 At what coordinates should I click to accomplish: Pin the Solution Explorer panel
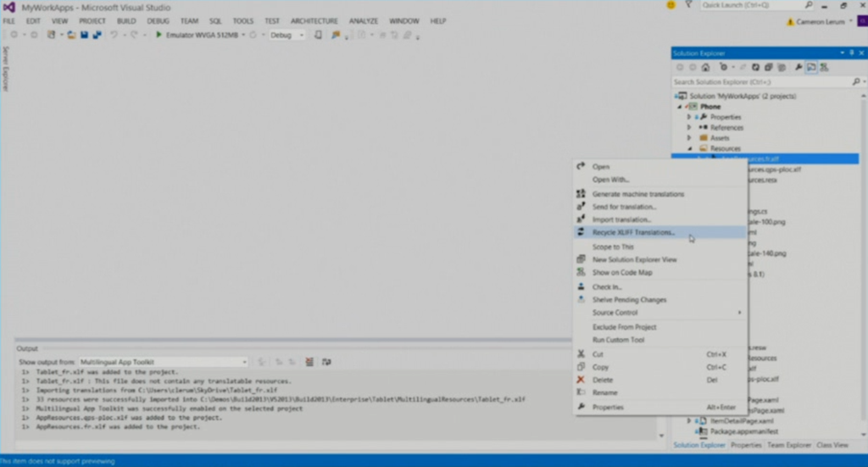(x=851, y=53)
